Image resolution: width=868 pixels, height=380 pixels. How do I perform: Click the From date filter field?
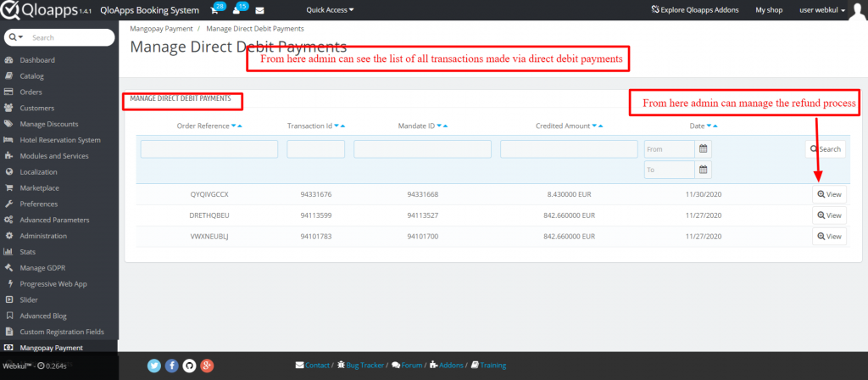(x=670, y=149)
